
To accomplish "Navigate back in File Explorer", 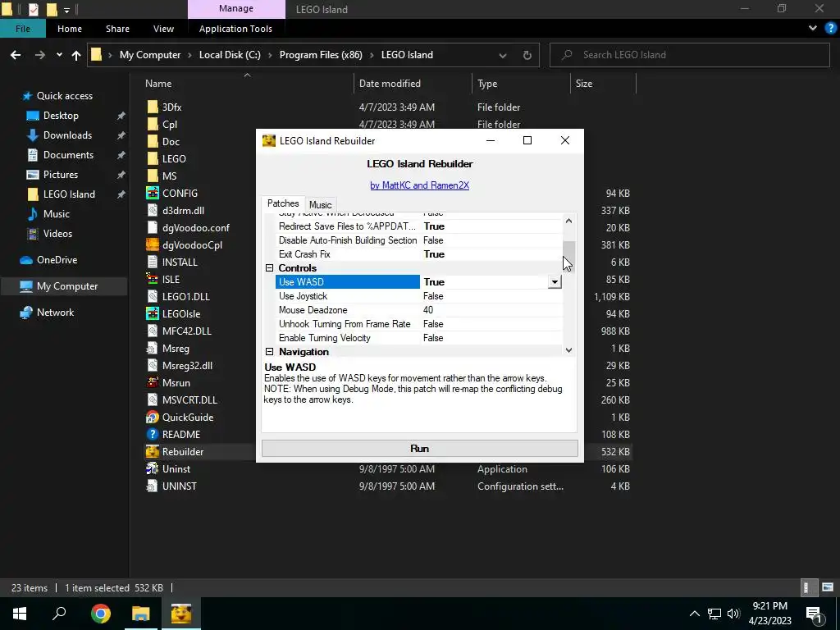I will click(16, 55).
